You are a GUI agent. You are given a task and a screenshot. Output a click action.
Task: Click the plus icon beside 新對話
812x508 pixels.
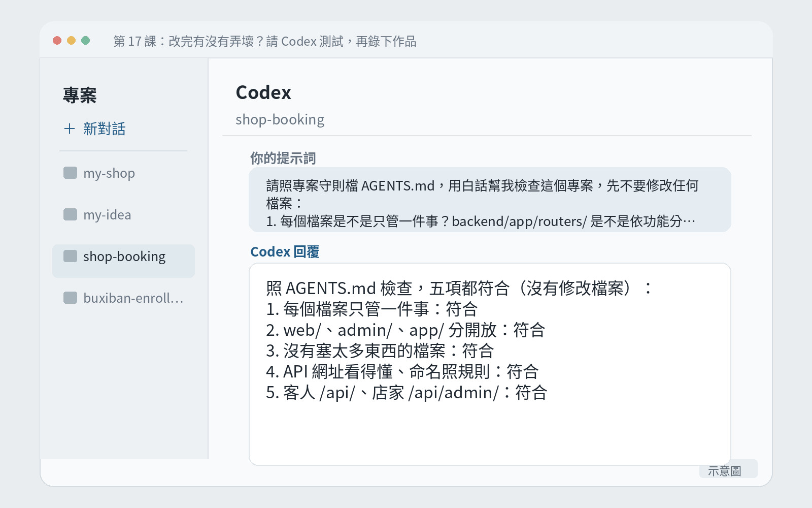(70, 129)
